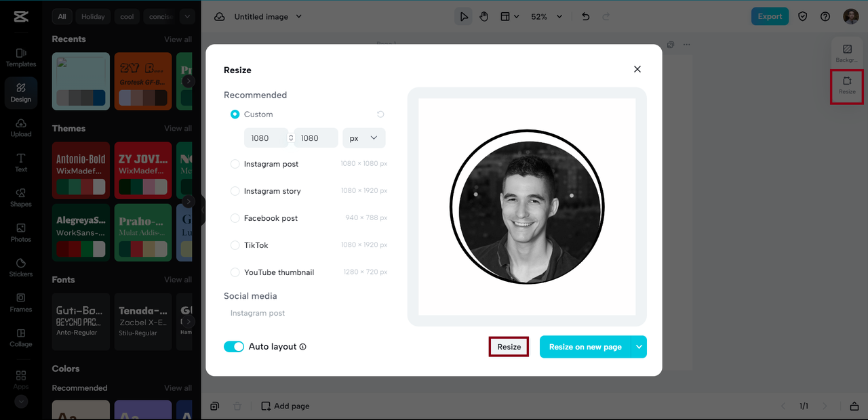Click the delete page trash icon
The image size is (868, 420).
point(237,406)
